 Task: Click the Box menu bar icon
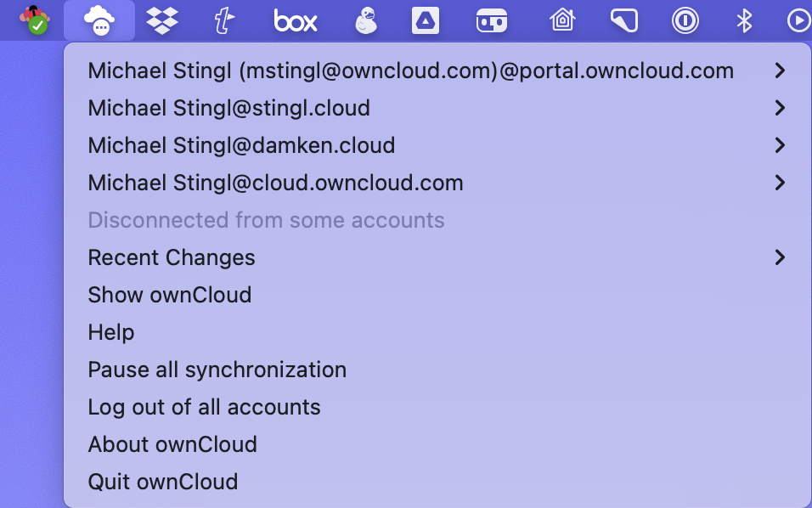pyautogui.click(x=295, y=20)
